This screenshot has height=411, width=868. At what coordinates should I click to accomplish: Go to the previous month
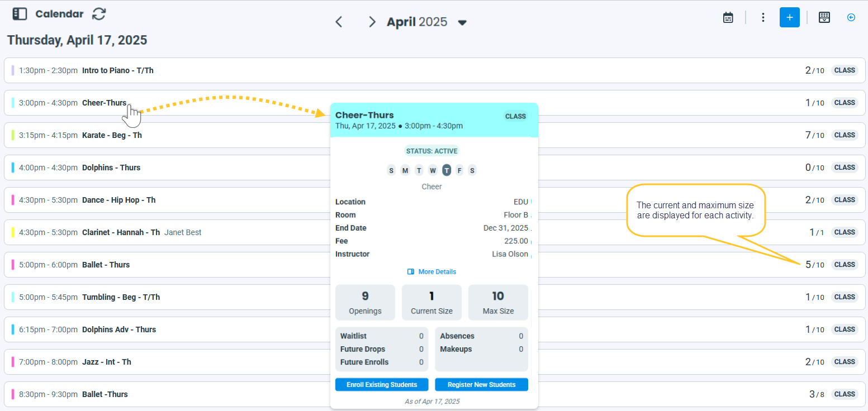(339, 22)
